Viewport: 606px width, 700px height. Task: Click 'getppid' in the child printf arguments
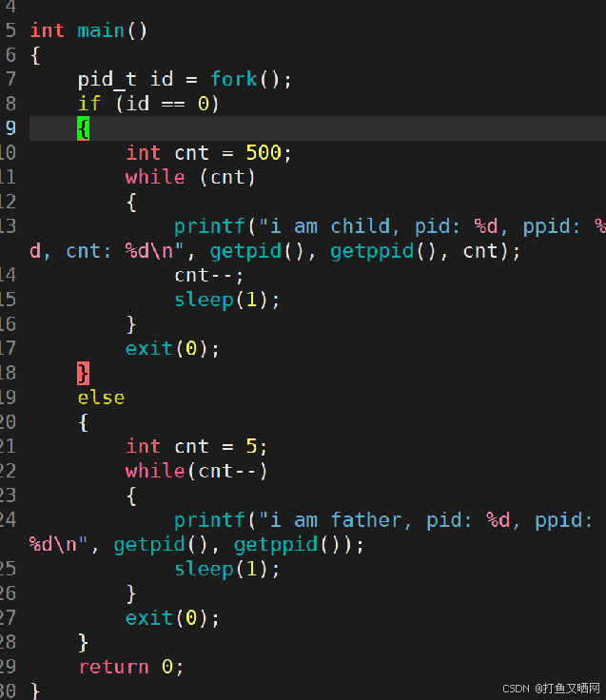(372, 251)
